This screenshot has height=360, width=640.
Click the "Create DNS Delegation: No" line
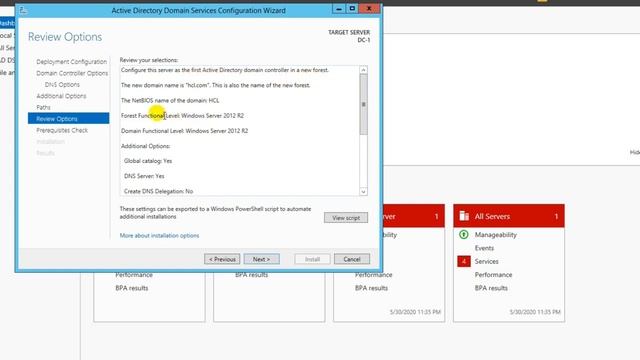tap(158, 191)
